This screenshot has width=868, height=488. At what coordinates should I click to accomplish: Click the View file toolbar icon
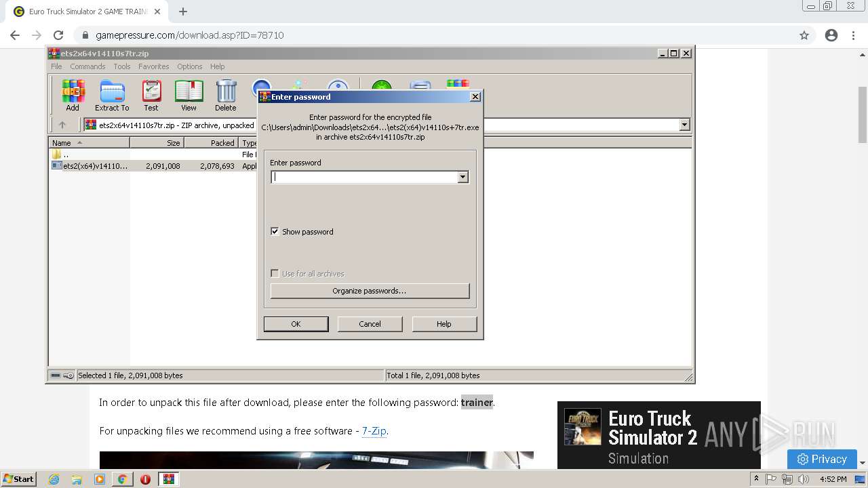(x=189, y=95)
